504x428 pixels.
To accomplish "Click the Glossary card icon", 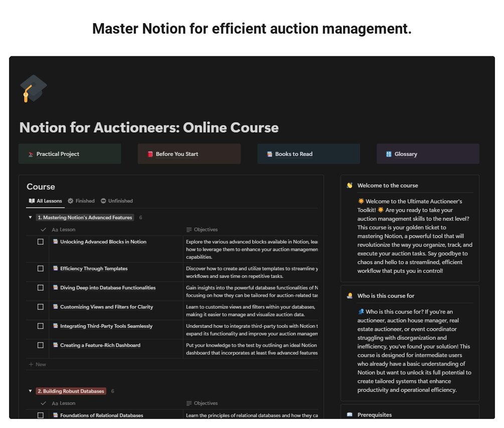I will (x=389, y=154).
